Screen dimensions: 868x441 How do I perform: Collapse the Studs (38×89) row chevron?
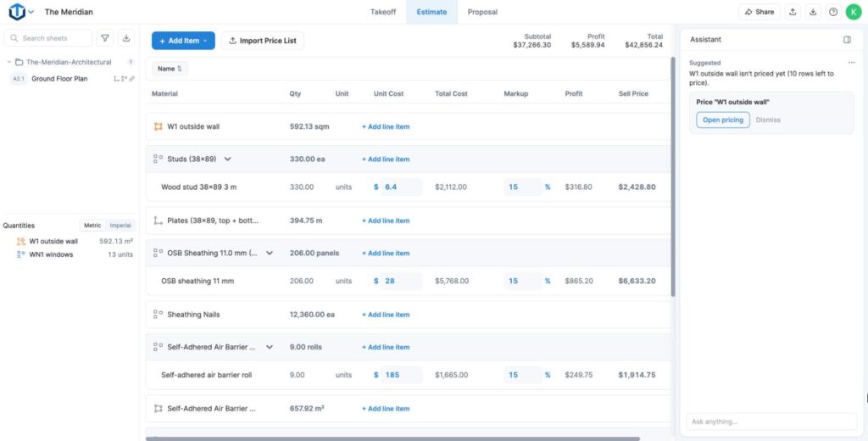pyautogui.click(x=227, y=159)
